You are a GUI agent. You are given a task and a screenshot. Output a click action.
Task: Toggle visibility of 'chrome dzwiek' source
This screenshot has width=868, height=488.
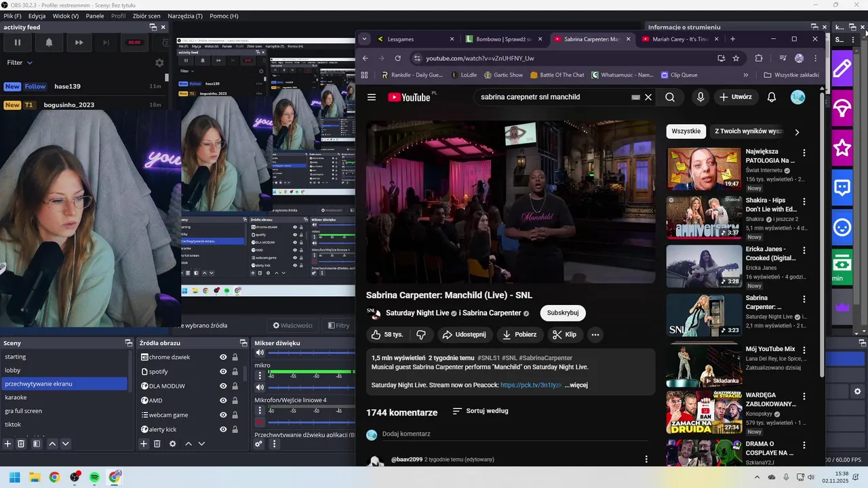pyautogui.click(x=223, y=357)
